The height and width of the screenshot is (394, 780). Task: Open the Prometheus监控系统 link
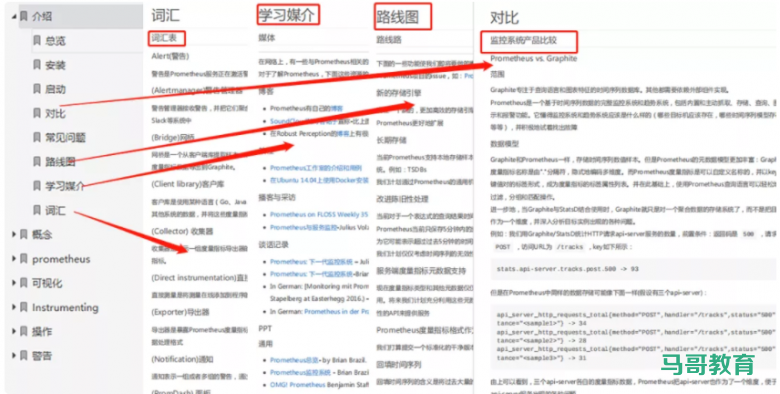click(x=300, y=372)
